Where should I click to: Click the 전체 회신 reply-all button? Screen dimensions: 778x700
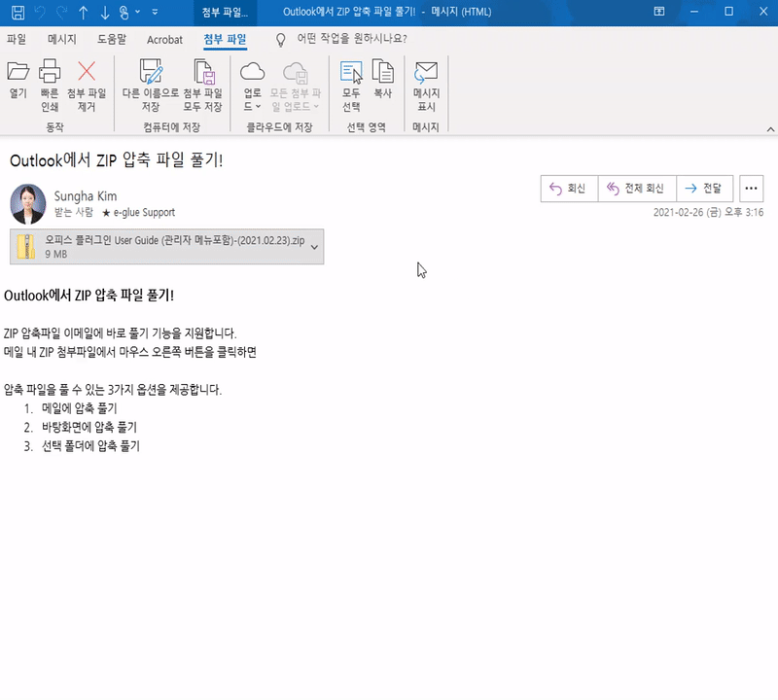pyautogui.click(x=637, y=189)
